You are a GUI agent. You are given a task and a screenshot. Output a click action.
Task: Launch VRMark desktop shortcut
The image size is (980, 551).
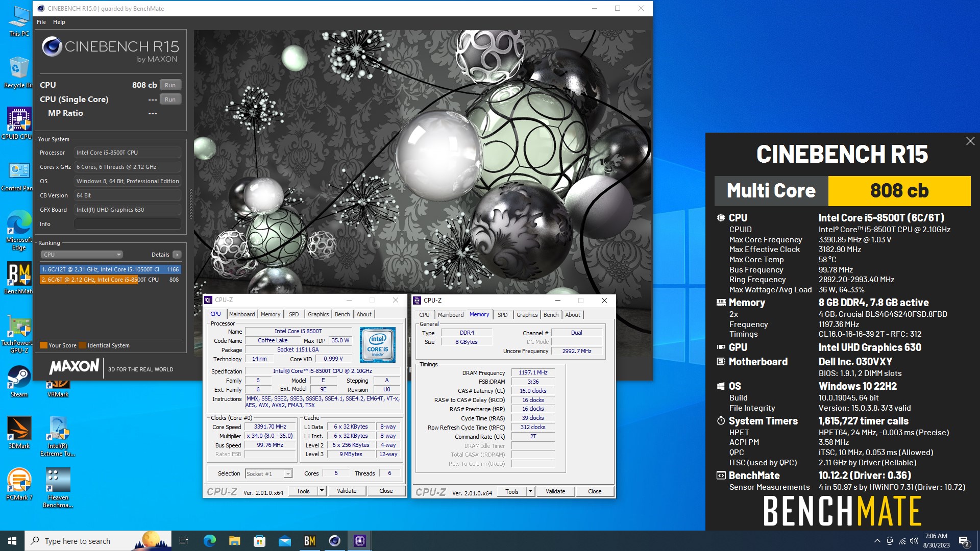[x=58, y=389]
